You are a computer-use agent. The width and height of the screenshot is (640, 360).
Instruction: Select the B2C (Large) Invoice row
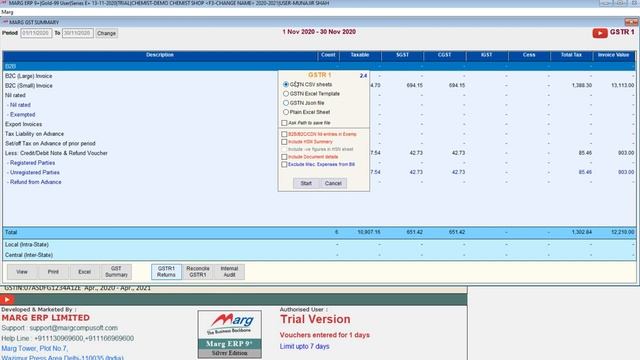[x=319, y=76]
